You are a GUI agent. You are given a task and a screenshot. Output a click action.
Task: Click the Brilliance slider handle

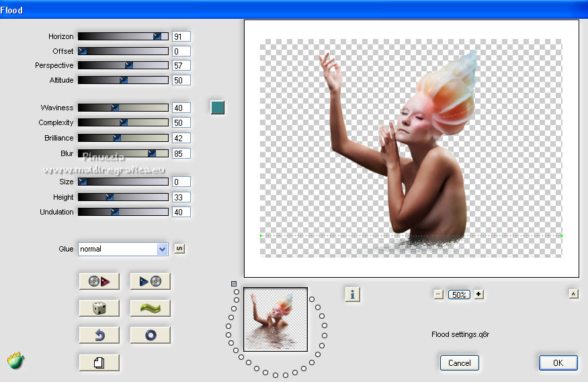(117, 138)
